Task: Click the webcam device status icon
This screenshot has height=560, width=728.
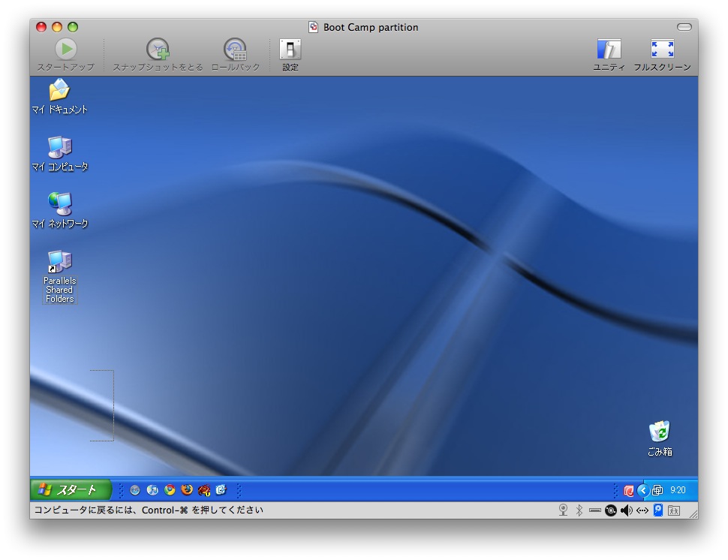Action: point(563,510)
